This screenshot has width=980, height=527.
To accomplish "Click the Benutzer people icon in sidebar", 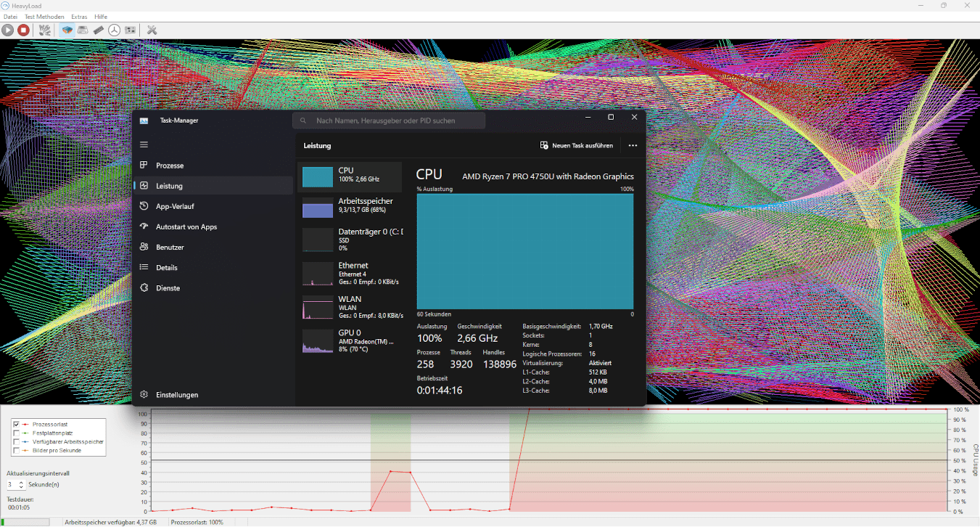I will point(144,247).
